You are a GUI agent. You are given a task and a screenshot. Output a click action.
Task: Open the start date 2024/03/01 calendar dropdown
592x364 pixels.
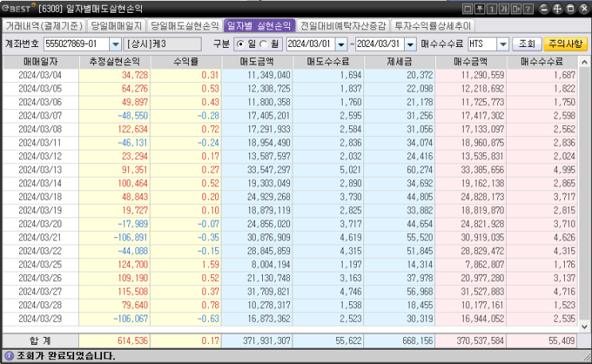341,44
